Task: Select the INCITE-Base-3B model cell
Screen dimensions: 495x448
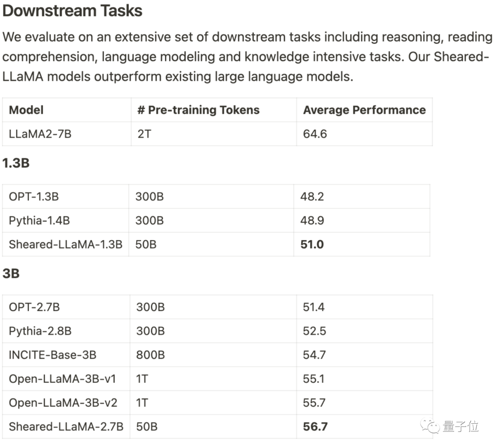Action: coord(53,355)
